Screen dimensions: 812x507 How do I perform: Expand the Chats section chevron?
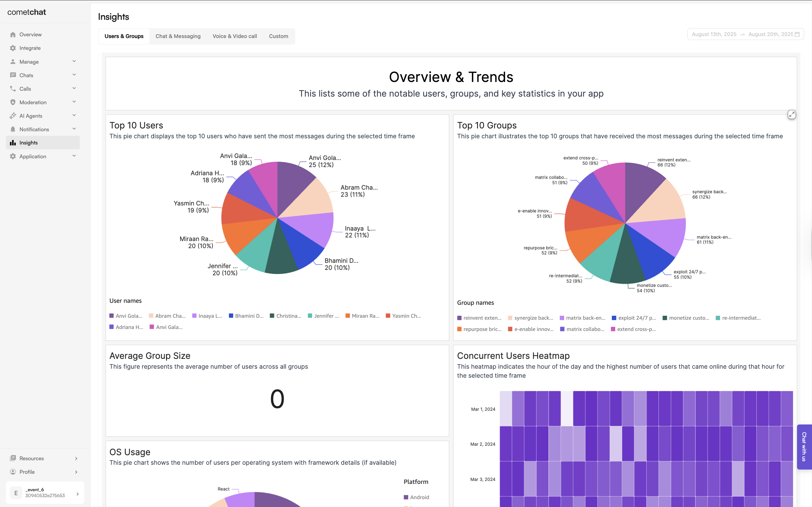click(x=74, y=75)
